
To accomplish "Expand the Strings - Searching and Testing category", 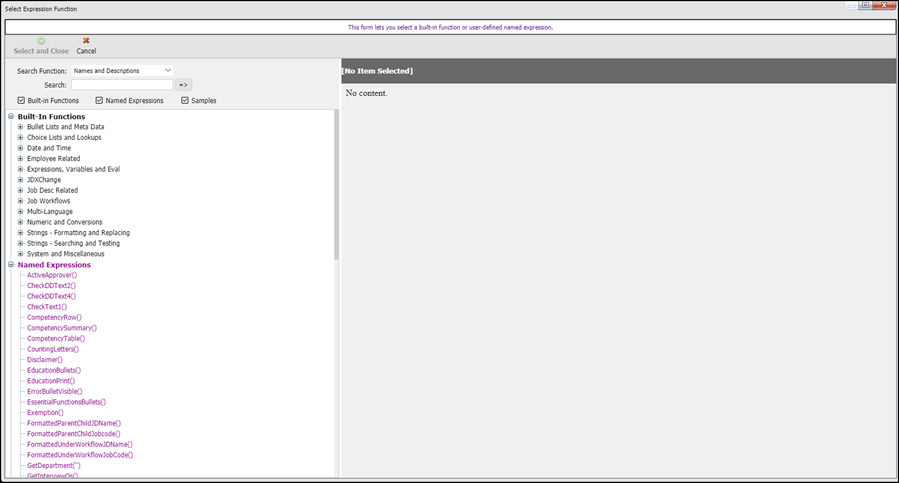I will 20,243.
